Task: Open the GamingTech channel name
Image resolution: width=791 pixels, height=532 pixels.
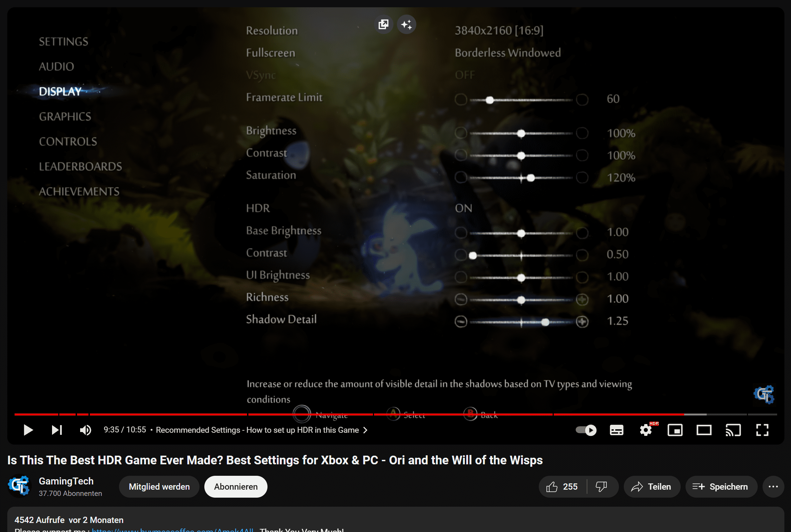Action: 66,481
